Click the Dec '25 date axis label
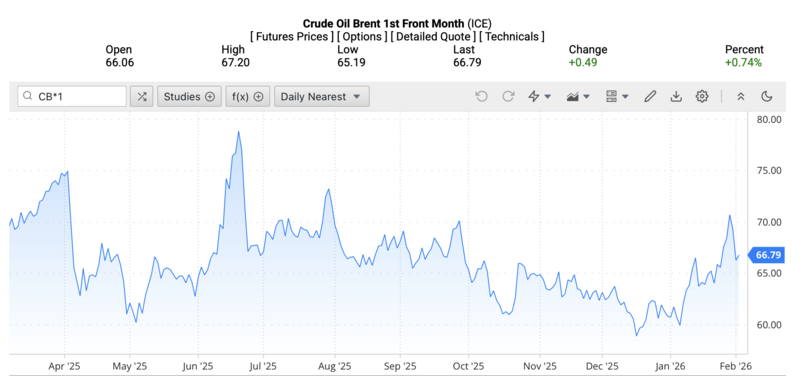 (603, 366)
